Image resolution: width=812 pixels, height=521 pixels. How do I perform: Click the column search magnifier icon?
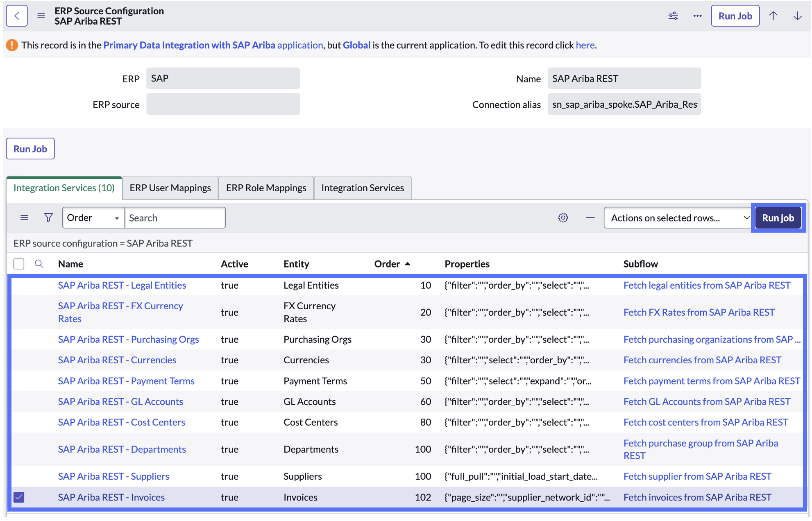coord(39,264)
